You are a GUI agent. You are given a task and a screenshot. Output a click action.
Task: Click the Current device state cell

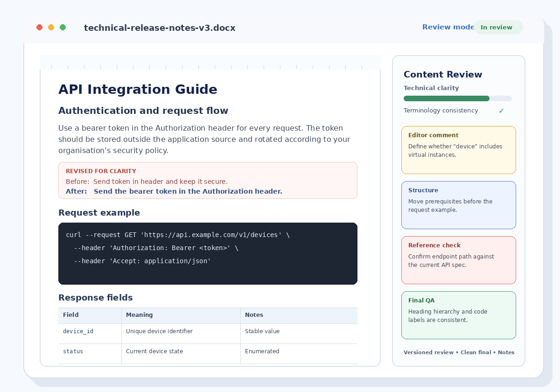click(x=181, y=354)
